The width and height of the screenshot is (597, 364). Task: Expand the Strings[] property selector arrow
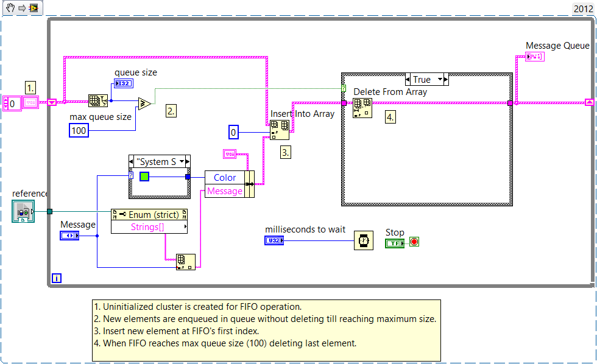coord(185,227)
